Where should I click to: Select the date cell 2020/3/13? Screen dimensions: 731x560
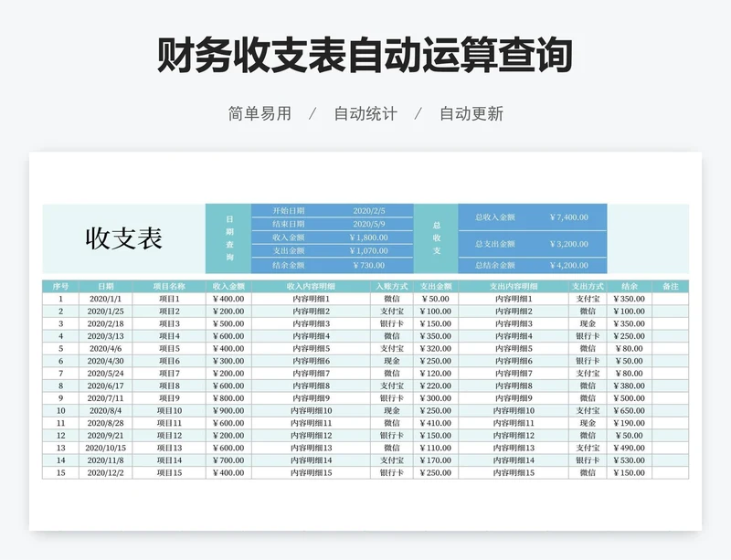coord(106,336)
